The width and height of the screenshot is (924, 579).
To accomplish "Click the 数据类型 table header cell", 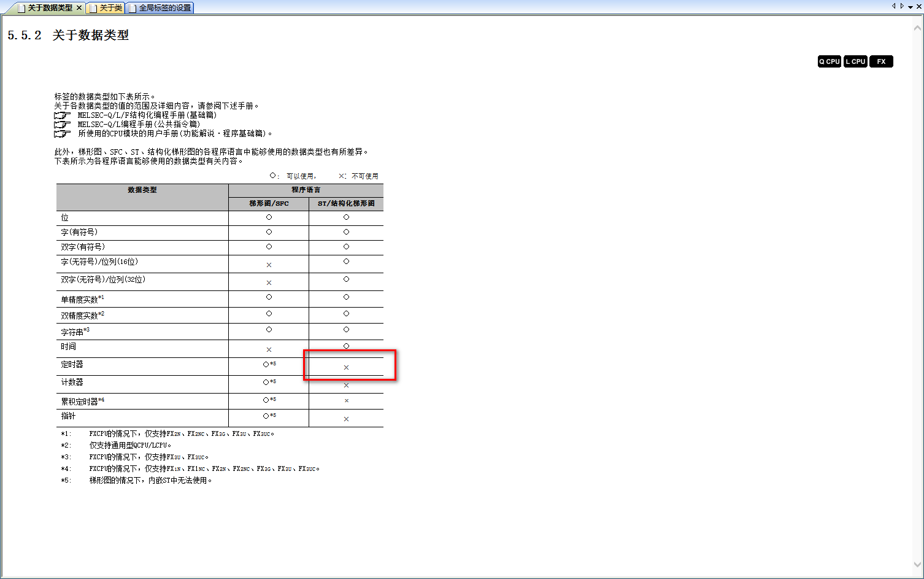I will tap(142, 190).
